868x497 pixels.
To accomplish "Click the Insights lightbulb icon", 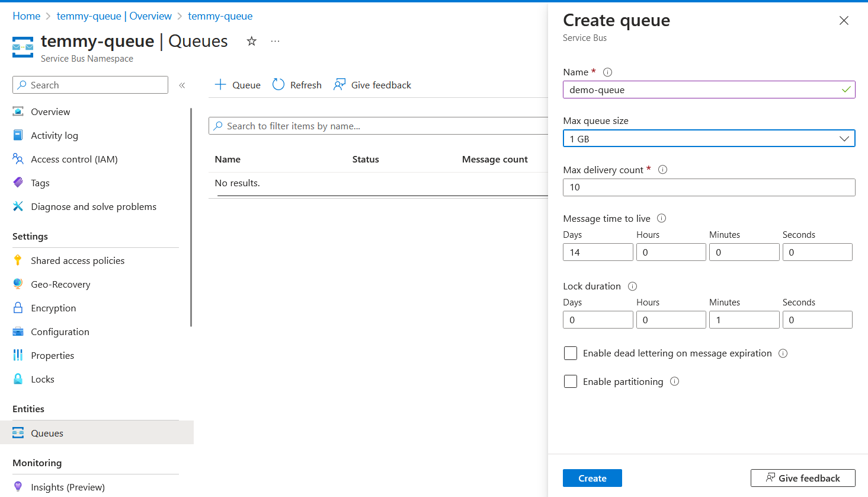I will [18, 487].
